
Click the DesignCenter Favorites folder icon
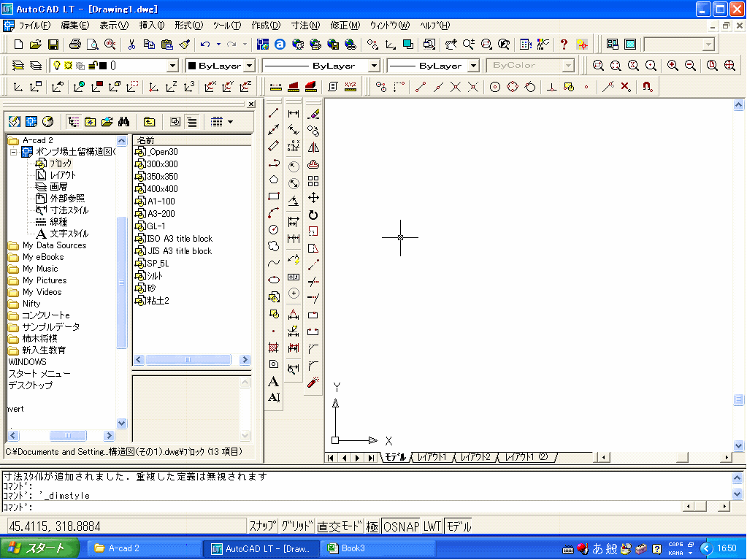90,122
